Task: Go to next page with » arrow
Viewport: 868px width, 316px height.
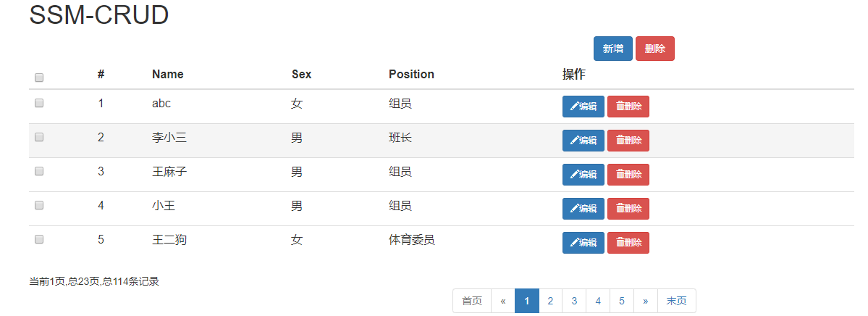Action: pyautogui.click(x=646, y=301)
